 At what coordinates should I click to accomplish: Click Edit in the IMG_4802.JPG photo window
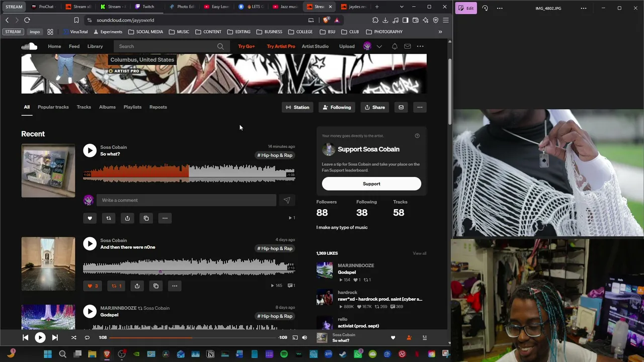click(466, 8)
